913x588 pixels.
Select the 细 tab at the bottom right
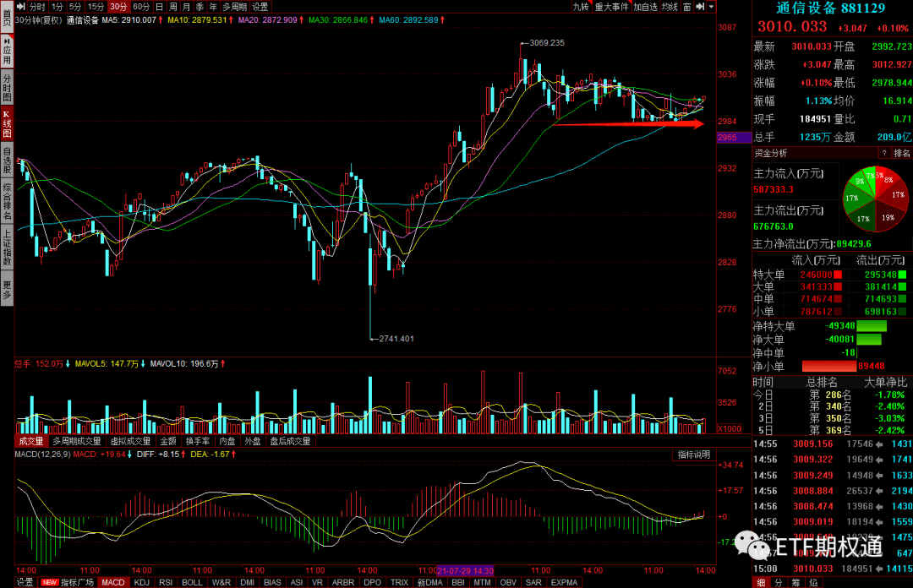pos(760,582)
